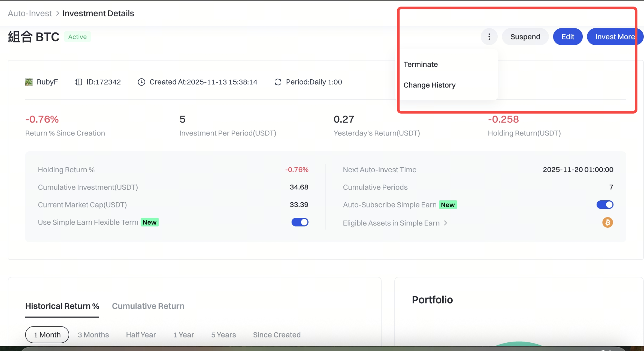Go back via Auto-Invest breadcrumb link
Screen dimensions: 644x351
coord(30,13)
